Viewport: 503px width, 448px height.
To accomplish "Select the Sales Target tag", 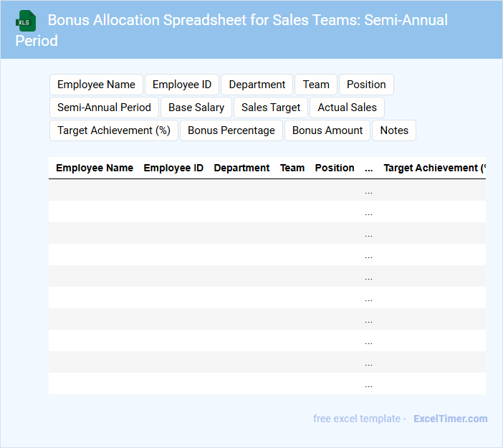I will coord(271,108).
